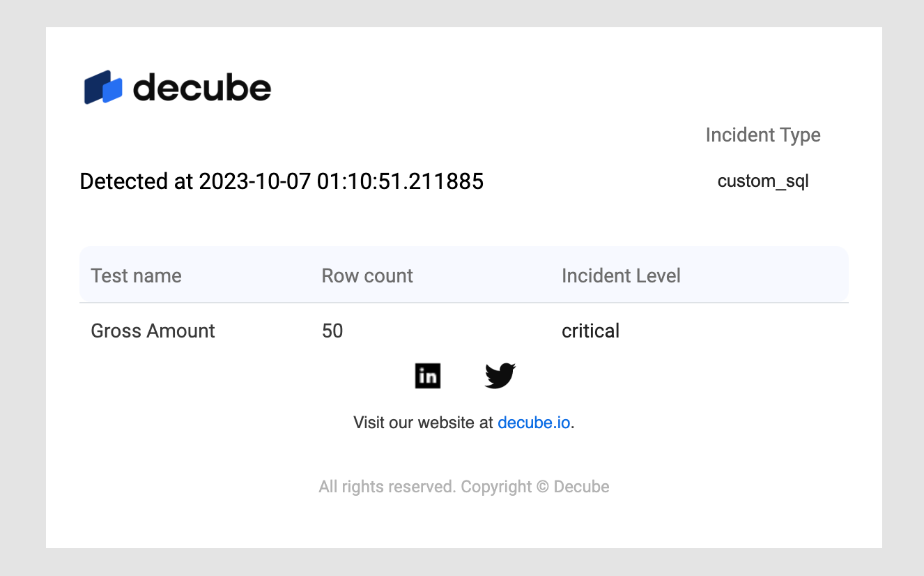Click the Test name column header
Image resolution: width=924 pixels, height=576 pixels.
[x=137, y=275]
